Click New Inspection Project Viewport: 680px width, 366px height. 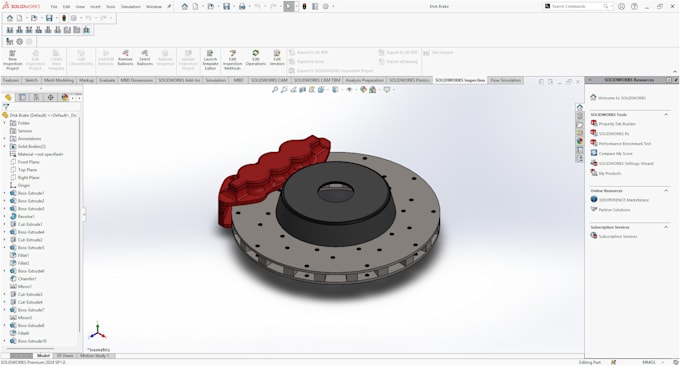13,60
